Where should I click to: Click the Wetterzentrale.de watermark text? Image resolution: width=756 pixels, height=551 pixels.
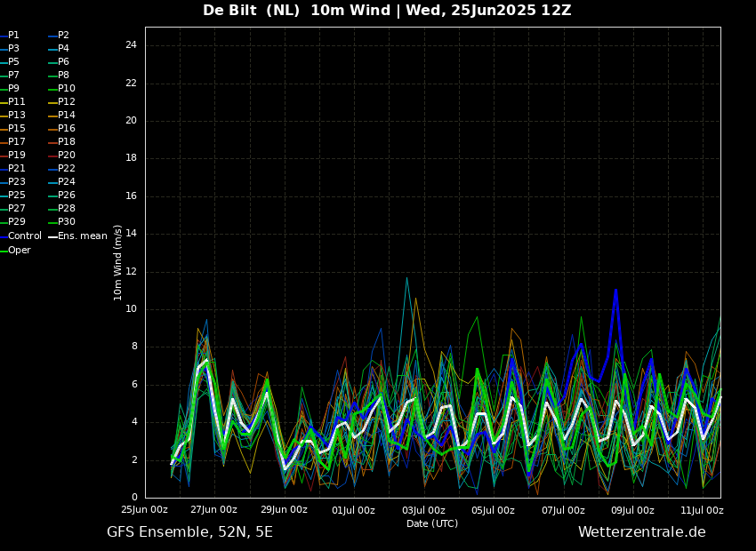point(642,532)
